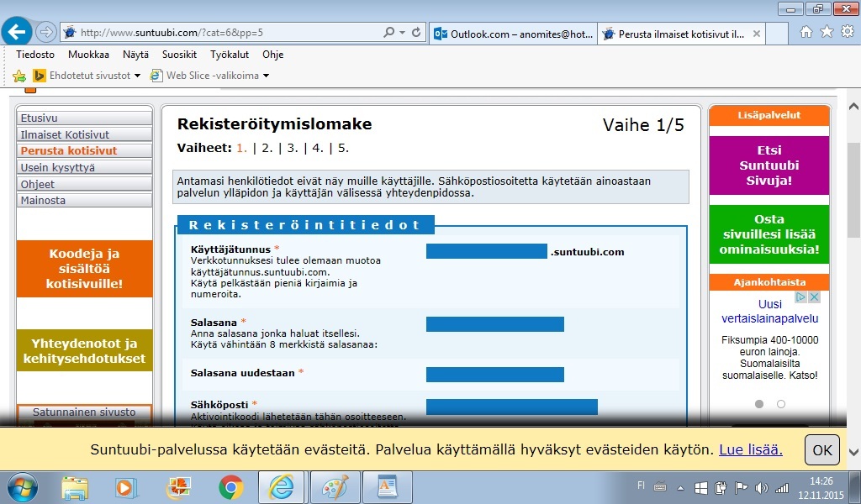Open the Näytä menu

pos(135,55)
